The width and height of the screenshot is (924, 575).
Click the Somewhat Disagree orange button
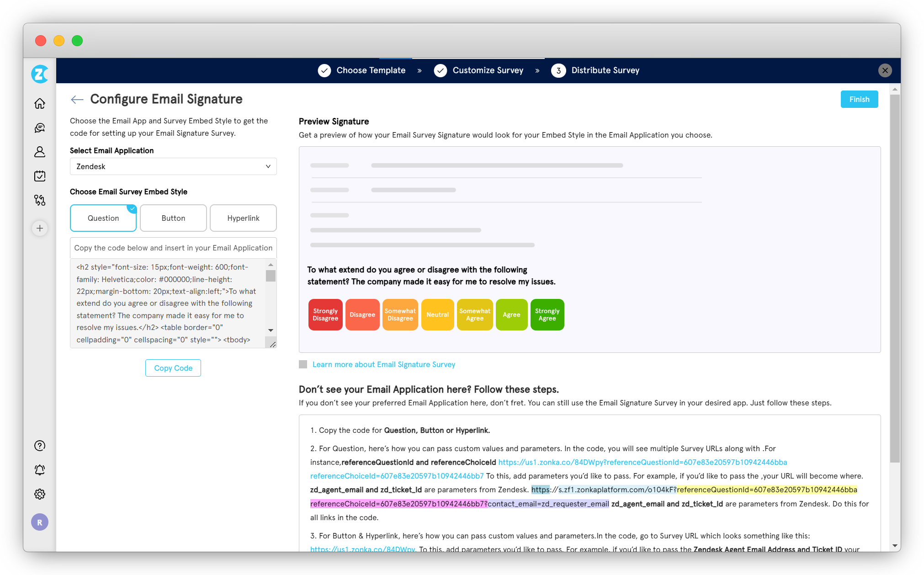coord(400,314)
